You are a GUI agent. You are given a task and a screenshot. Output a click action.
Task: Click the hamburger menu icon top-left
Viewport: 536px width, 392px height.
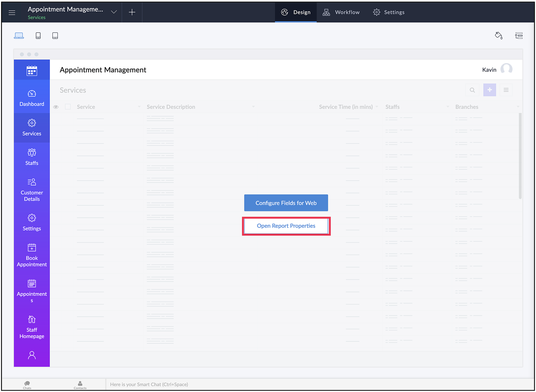(12, 13)
